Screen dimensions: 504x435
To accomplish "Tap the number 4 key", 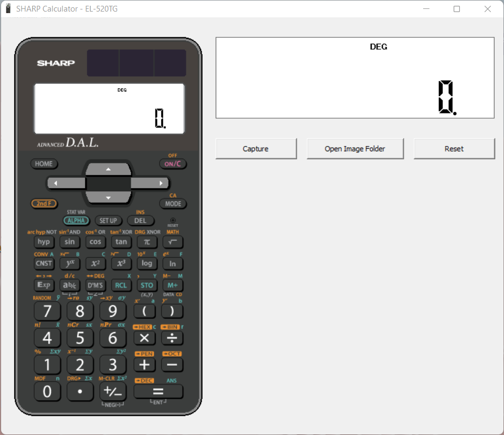I will [47, 338].
